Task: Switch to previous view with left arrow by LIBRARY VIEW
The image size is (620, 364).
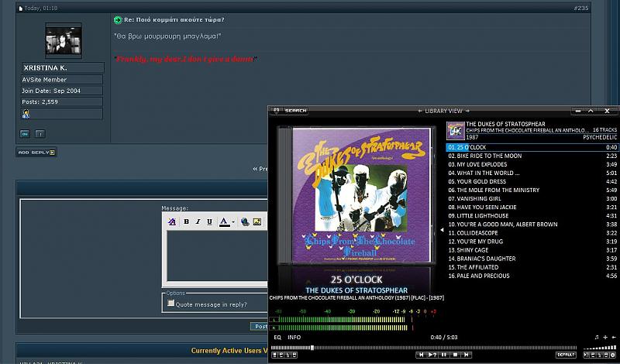Action: [x=420, y=111]
